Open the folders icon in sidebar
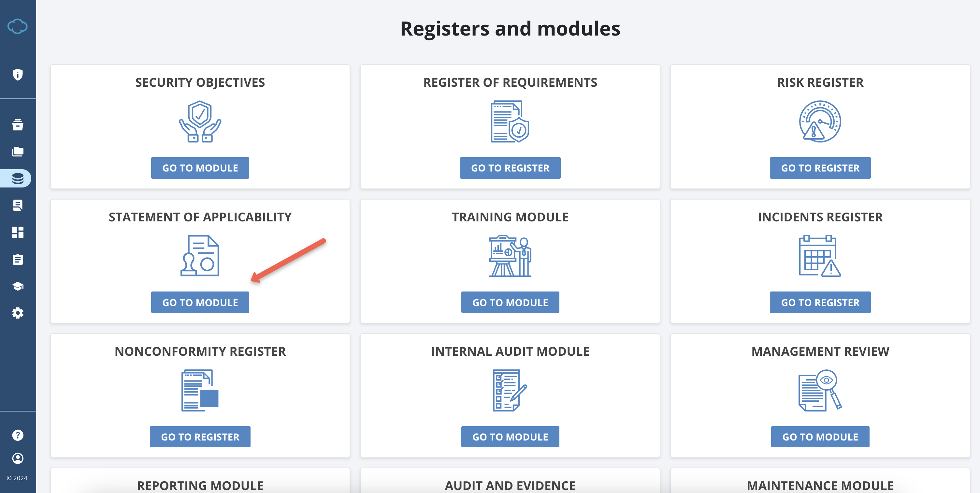The width and height of the screenshot is (980, 493). (18, 151)
